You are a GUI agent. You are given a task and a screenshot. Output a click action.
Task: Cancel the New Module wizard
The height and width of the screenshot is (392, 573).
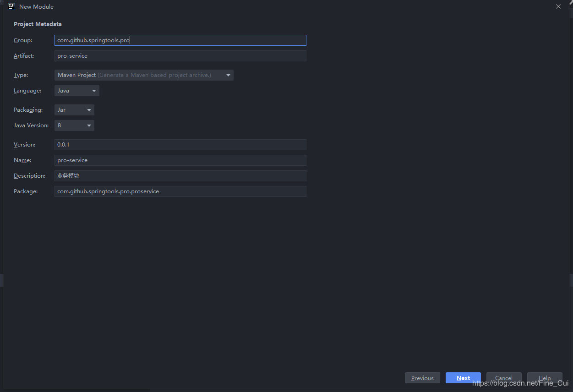tap(504, 378)
